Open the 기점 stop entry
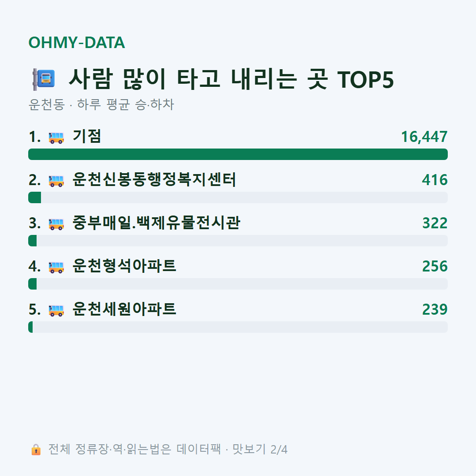The height and width of the screenshot is (476, 476). (86, 136)
